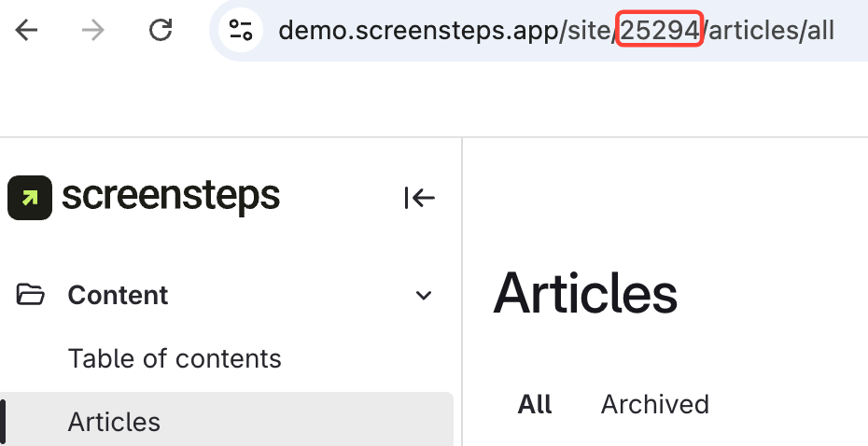Click the Content folder icon

[x=31, y=296]
